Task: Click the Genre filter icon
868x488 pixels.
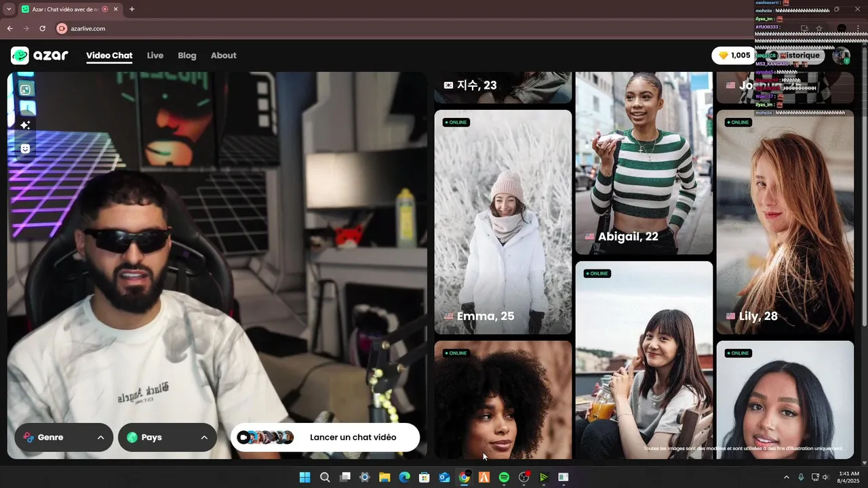Action: pyautogui.click(x=28, y=437)
